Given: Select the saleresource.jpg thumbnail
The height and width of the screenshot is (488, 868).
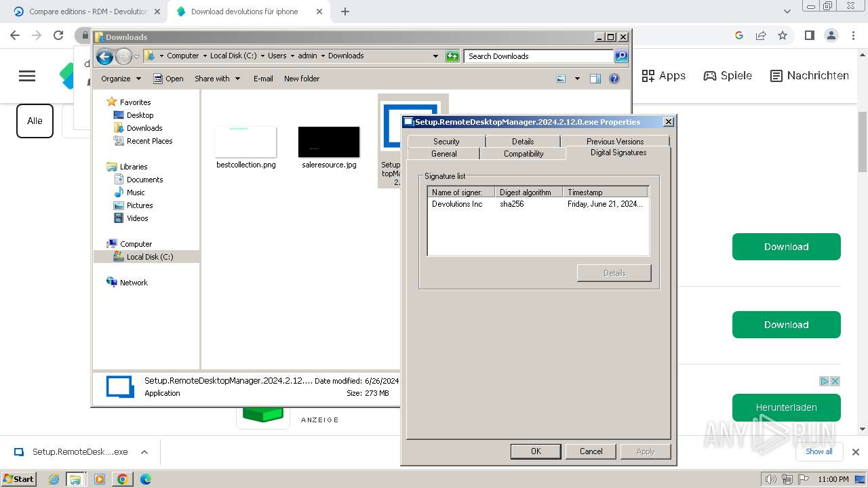Looking at the screenshot, I should 329,142.
